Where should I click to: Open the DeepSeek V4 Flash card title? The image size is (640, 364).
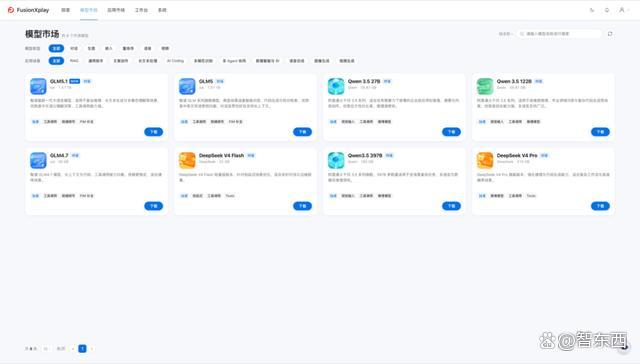click(x=221, y=155)
